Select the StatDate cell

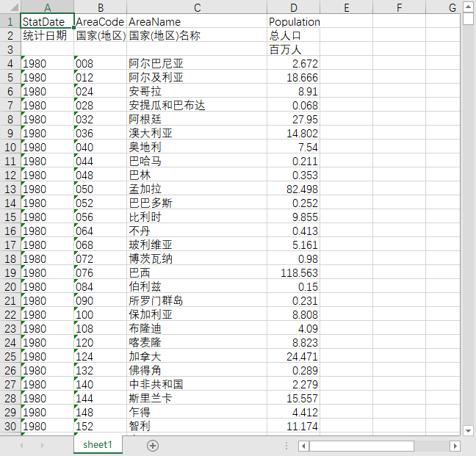point(47,21)
